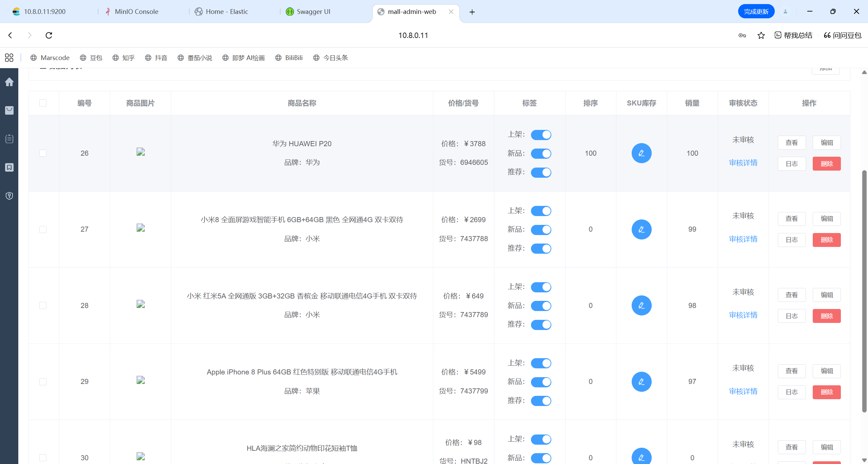Click the scrollbar down arrow
The width and height of the screenshot is (868, 464).
864,460
